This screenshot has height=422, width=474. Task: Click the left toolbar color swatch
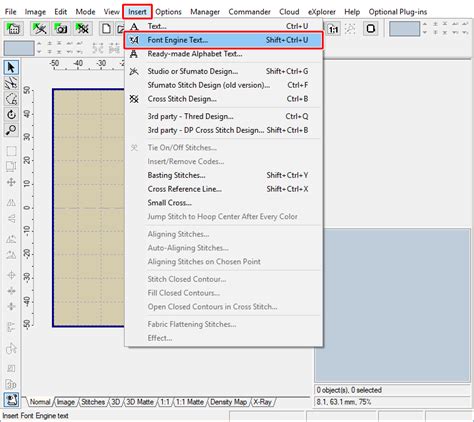click(x=19, y=48)
